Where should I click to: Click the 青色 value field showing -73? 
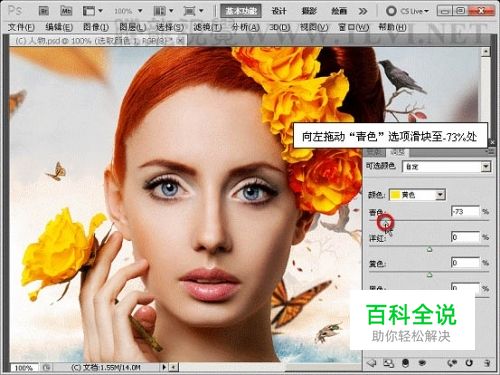click(x=465, y=211)
